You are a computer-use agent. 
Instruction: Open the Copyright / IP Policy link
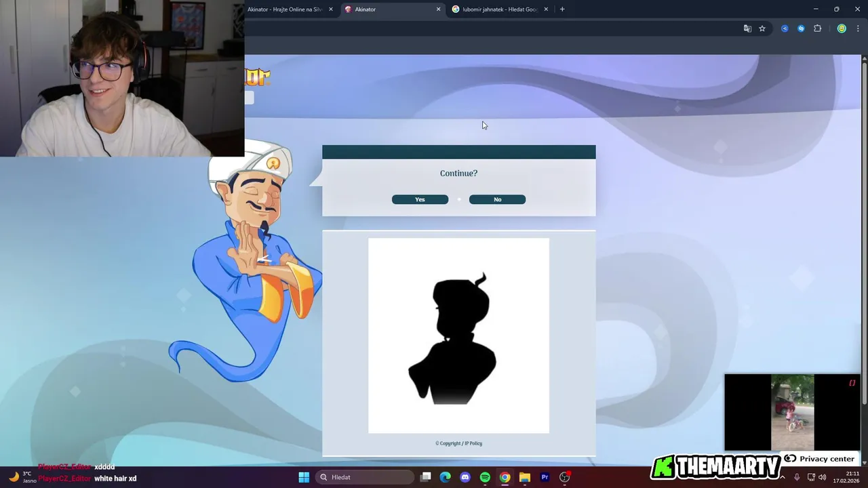coord(458,443)
